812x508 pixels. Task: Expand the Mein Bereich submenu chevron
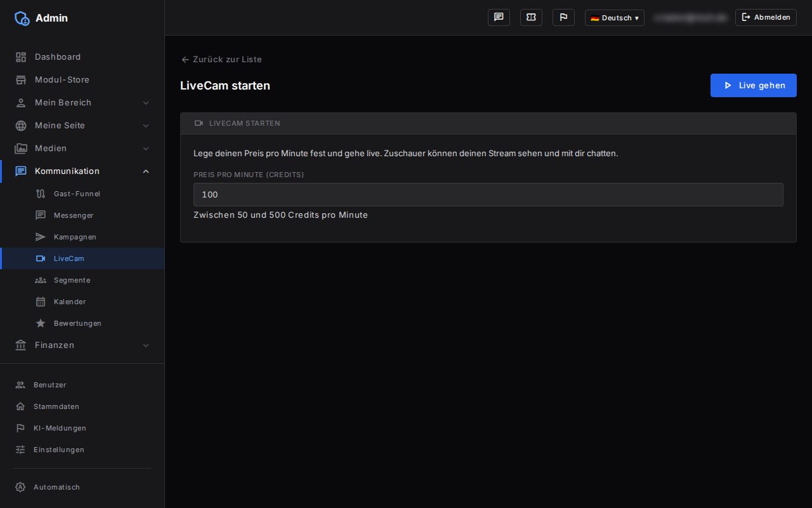pos(146,103)
